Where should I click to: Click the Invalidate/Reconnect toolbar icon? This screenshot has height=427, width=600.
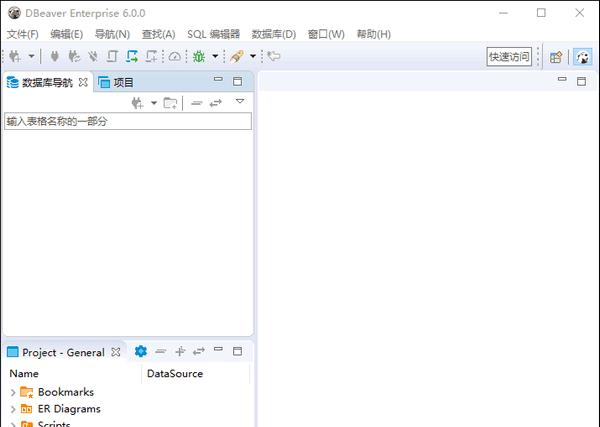click(x=74, y=57)
